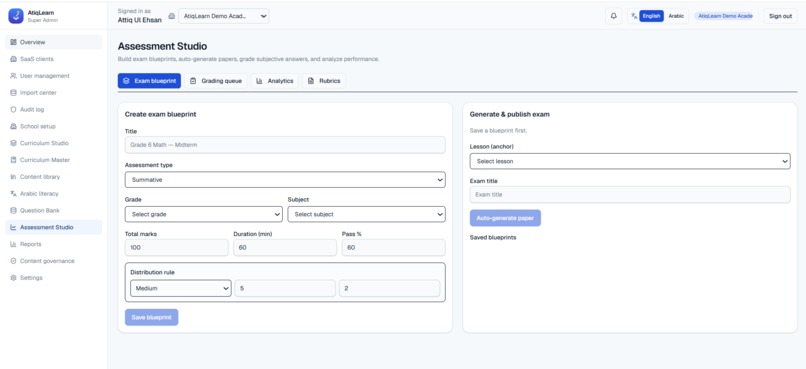The height and width of the screenshot is (369, 806).
Task: Open the Select lesson dropdown
Action: [x=630, y=161]
